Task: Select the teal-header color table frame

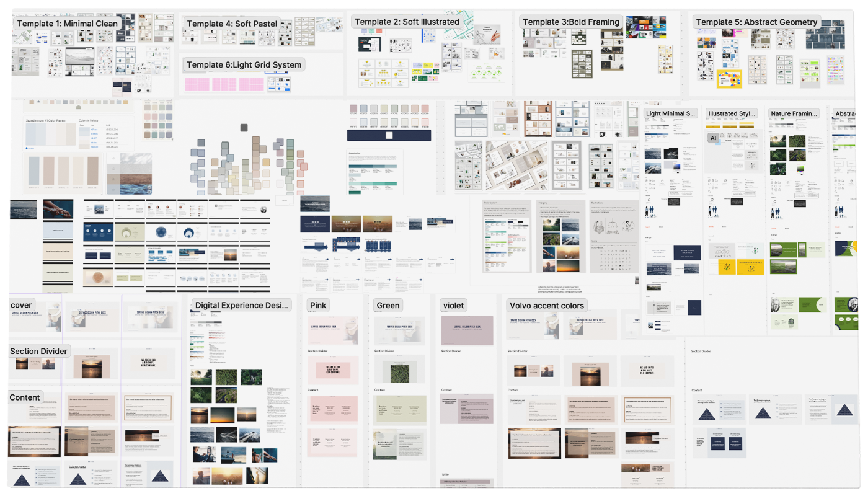Action: click(x=374, y=172)
